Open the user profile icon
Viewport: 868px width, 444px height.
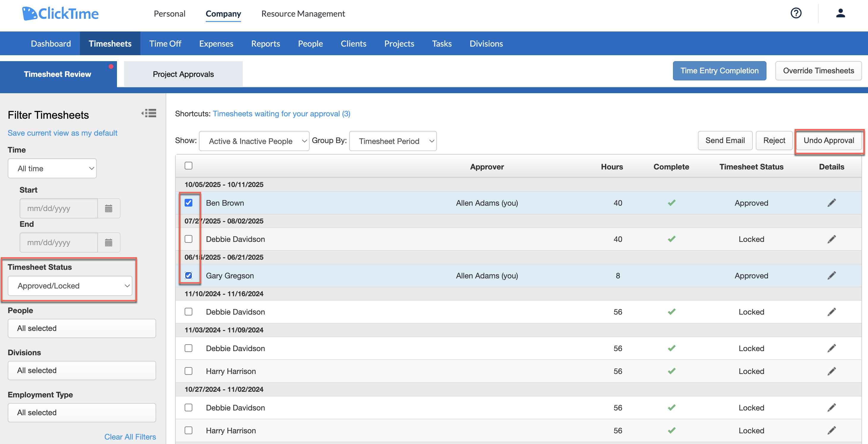(x=840, y=13)
